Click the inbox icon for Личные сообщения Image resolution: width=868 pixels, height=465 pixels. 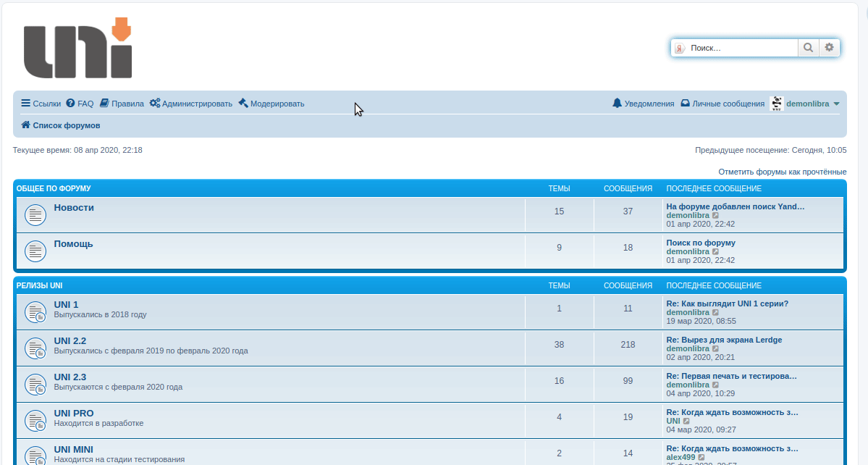click(x=685, y=103)
